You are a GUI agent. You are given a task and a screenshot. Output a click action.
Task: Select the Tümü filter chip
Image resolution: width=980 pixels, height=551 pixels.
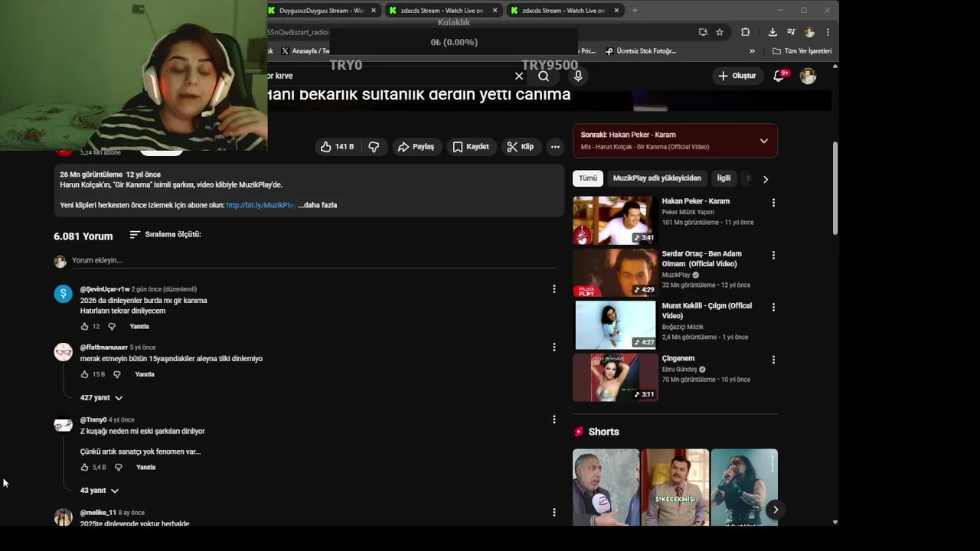[x=588, y=178]
